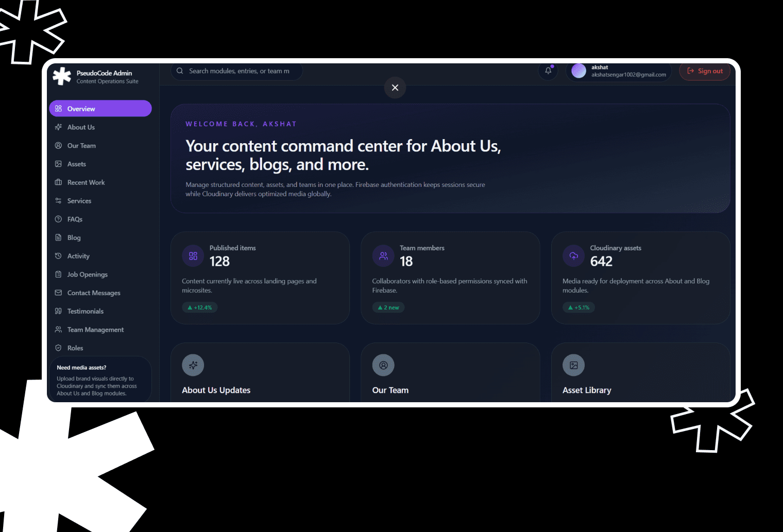Click the sparkle icon on About Us Updates card

point(193,365)
